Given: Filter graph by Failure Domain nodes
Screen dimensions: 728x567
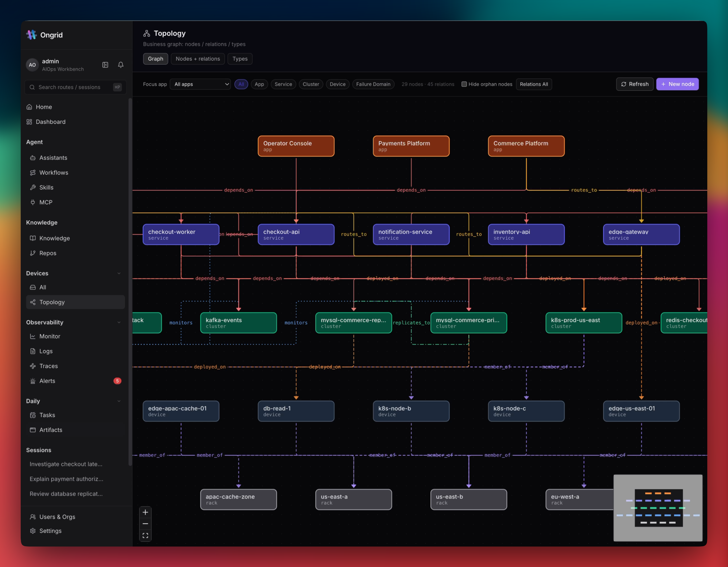Looking at the screenshot, I should [373, 84].
